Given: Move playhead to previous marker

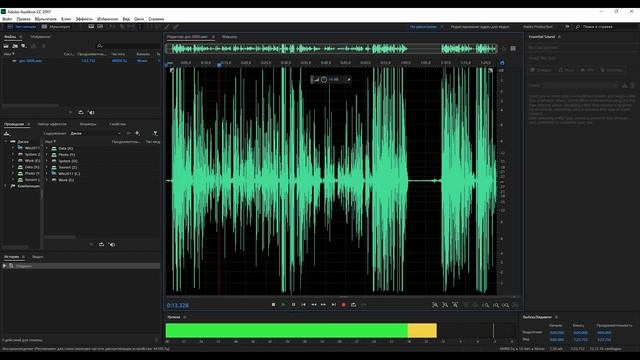Looking at the screenshot, I should [303, 304].
